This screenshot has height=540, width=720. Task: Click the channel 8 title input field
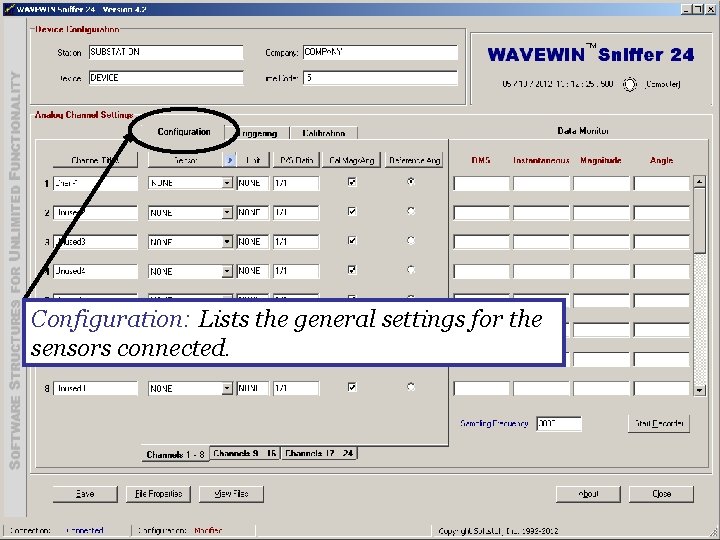(95, 389)
